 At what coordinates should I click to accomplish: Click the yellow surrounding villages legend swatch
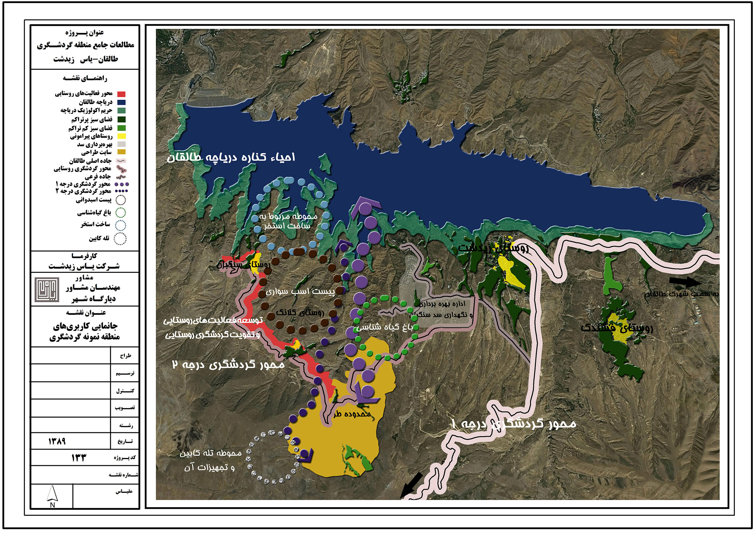(x=121, y=136)
